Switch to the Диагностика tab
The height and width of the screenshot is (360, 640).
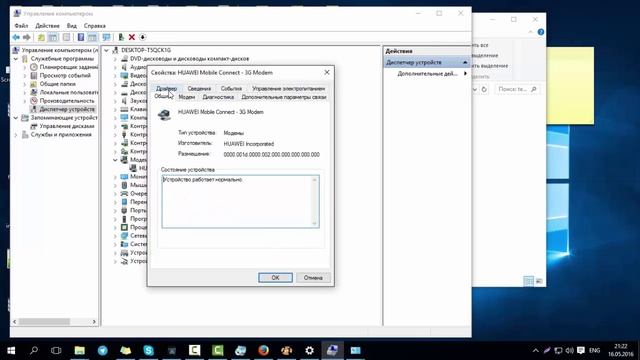[218, 97]
